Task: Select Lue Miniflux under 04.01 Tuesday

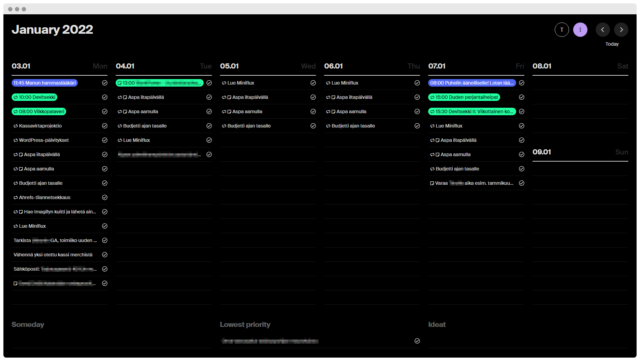Action: pyautogui.click(x=134, y=140)
